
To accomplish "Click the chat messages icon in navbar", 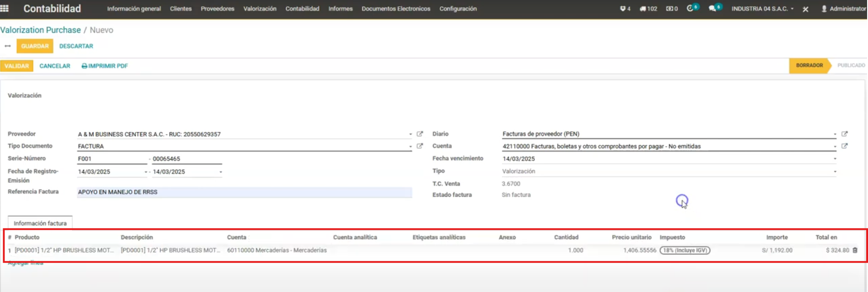I will pyautogui.click(x=712, y=9).
